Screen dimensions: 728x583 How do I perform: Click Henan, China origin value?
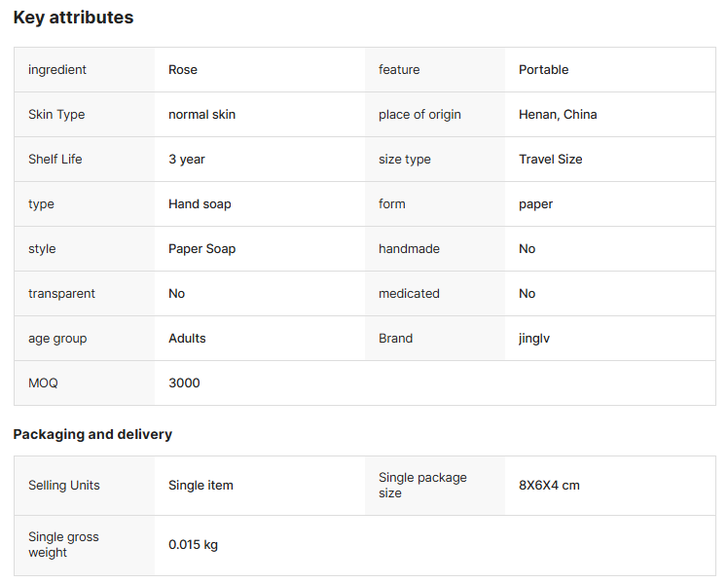tap(558, 115)
